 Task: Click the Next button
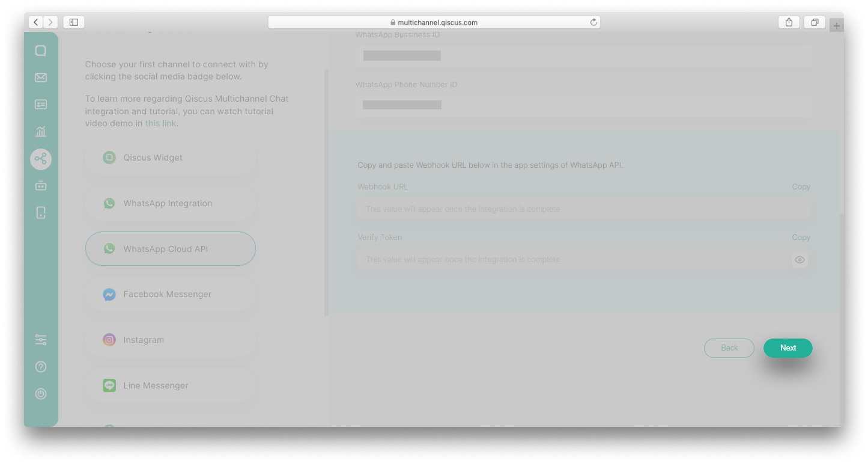pyautogui.click(x=788, y=348)
